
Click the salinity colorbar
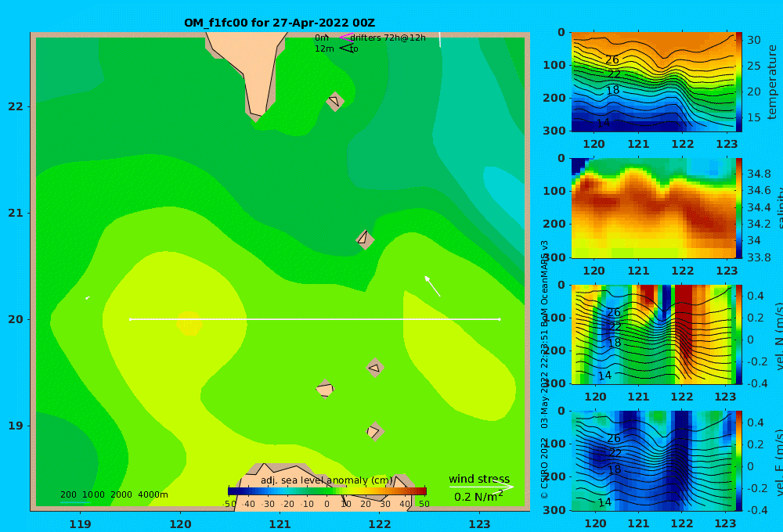pos(739,208)
